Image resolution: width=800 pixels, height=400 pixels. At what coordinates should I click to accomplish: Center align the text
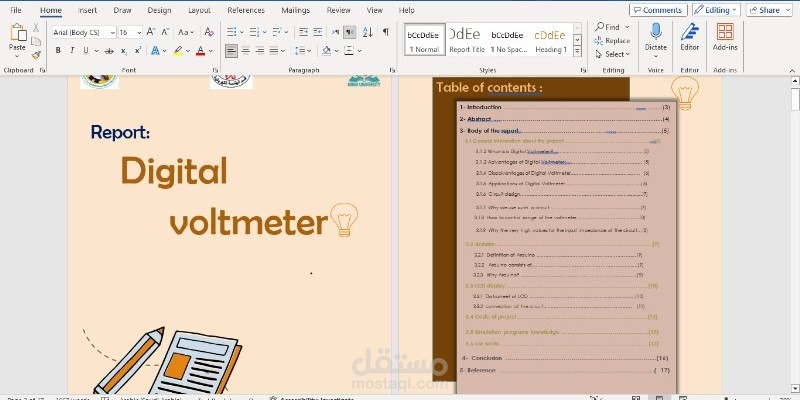click(x=246, y=51)
